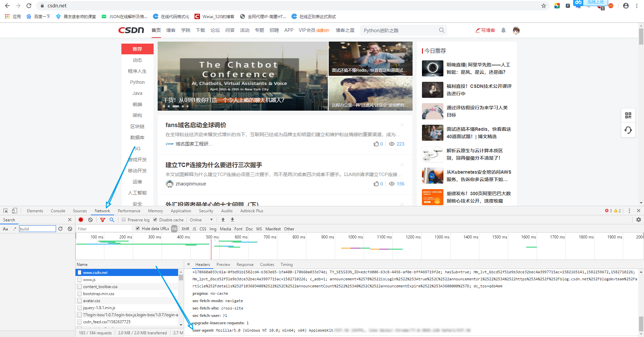Open the Performance tab
This screenshot has height=337, width=644.
[x=129, y=211]
